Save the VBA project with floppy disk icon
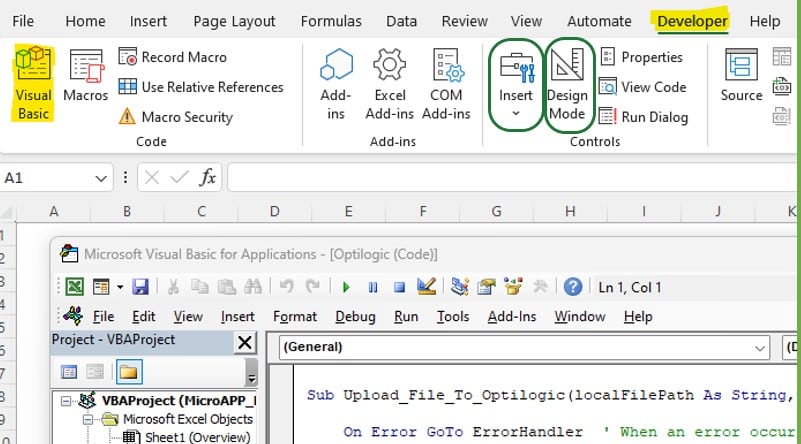This screenshot has height=444, width=801. tap(140, 287)
